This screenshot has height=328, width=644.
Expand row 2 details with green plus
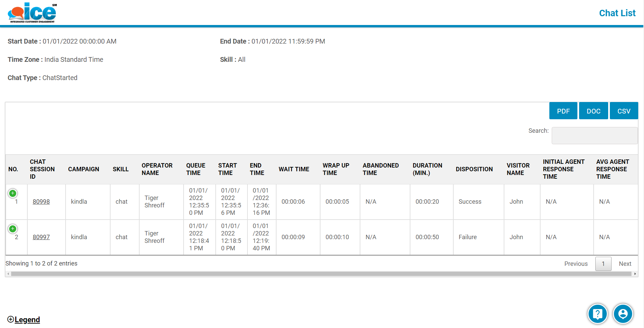tap(13, 229)
